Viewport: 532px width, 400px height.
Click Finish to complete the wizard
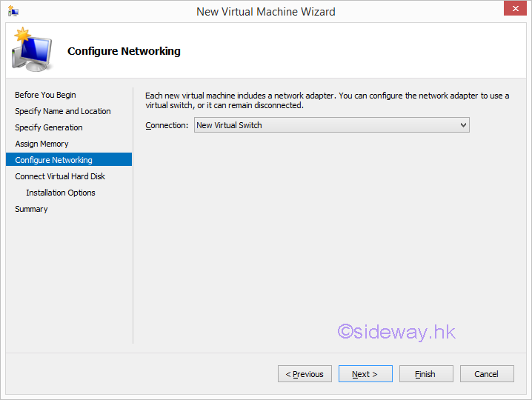(x=426, y=374)
